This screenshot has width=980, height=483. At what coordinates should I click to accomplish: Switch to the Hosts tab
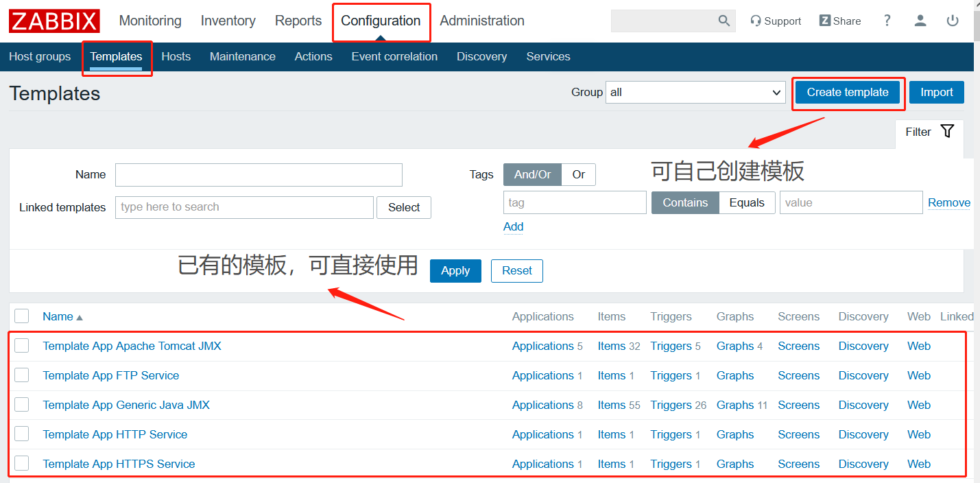(x=176, y=56)
